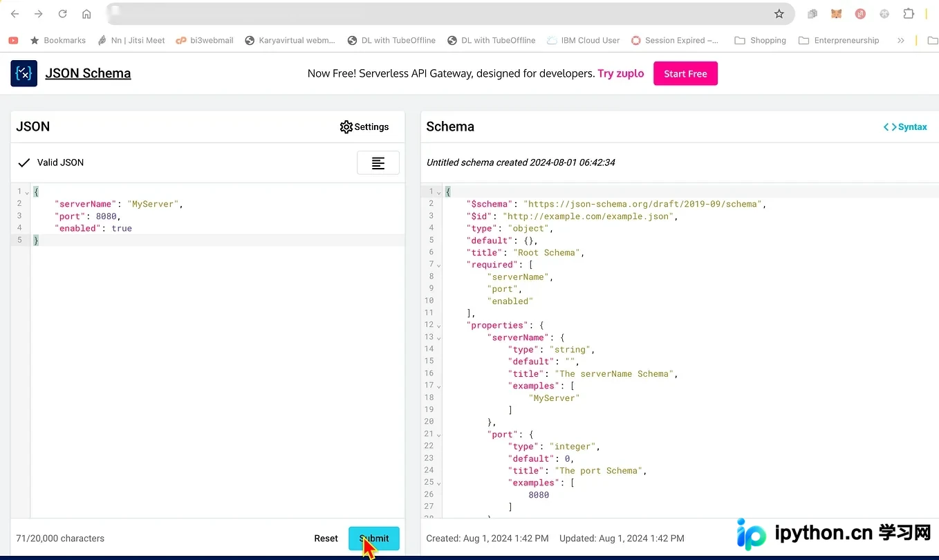
Task: Reset the JSON input
Action: [x=326, y=539]
